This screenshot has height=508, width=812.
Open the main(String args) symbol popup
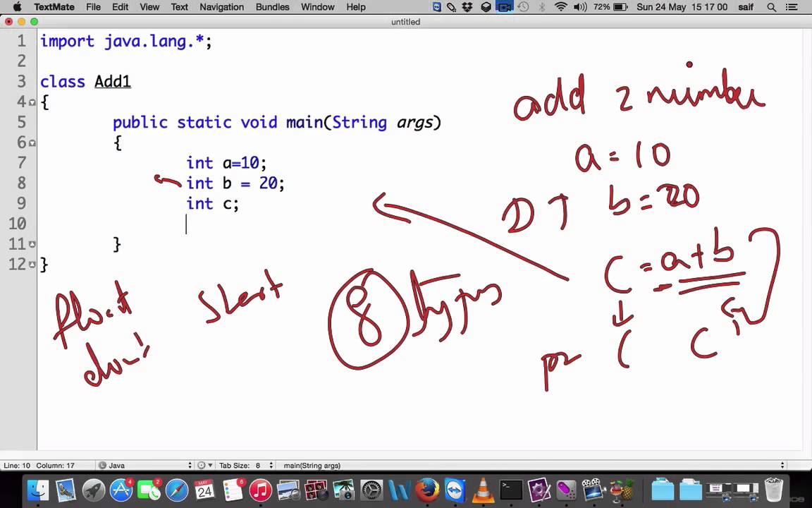(x=532, y=465)
